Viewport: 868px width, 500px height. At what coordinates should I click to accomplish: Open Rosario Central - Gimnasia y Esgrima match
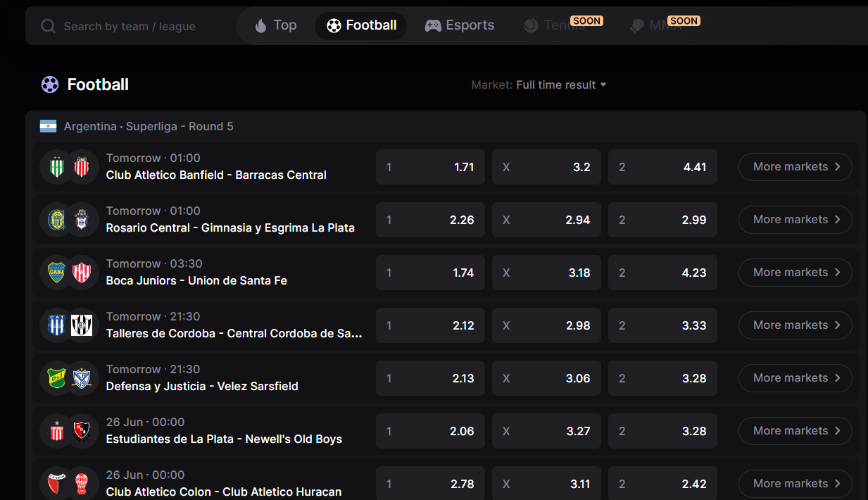pyautogui.click(x=230, y=227)
